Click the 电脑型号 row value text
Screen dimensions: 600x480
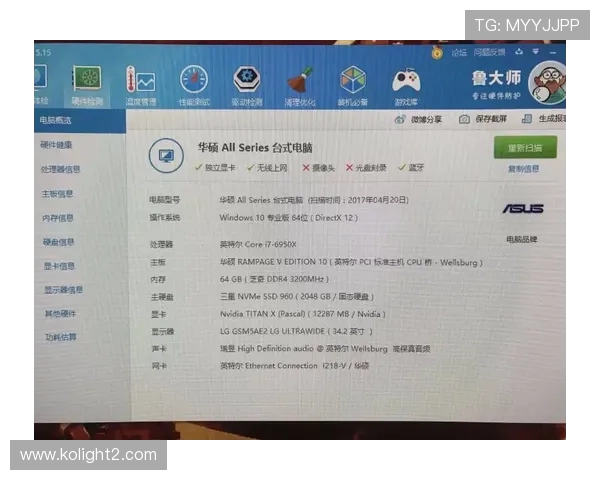pos(314,200)
